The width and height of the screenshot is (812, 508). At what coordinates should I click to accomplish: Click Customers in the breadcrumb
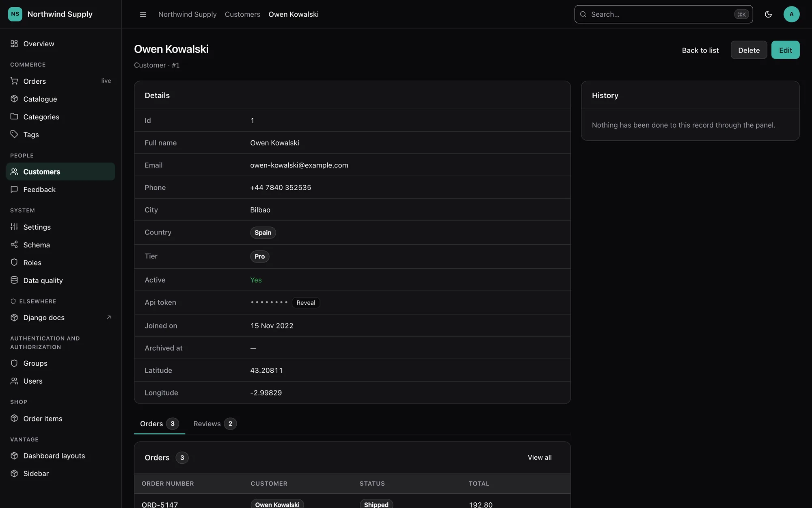pos(242,14)
